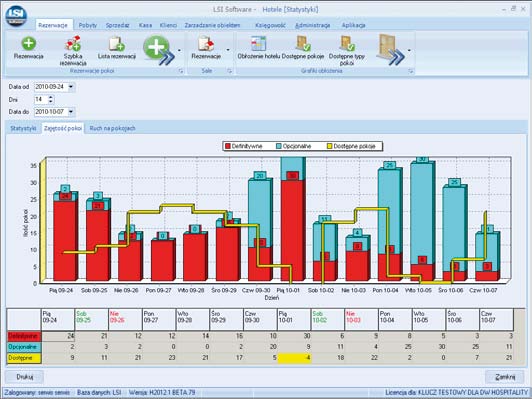Click Pią 09-24 column header

point(58,320)
